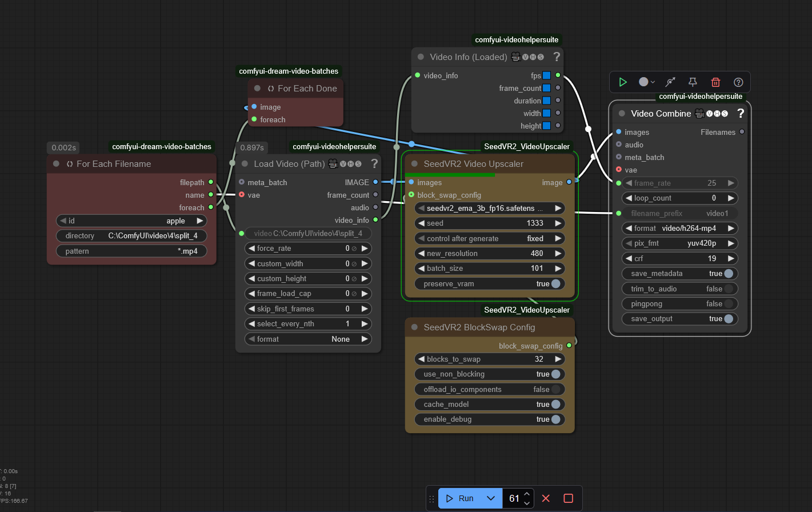
Task: Disable enable_debug in SeedVR2 BlockSwap Config
Action: click(x=555, y=419)
